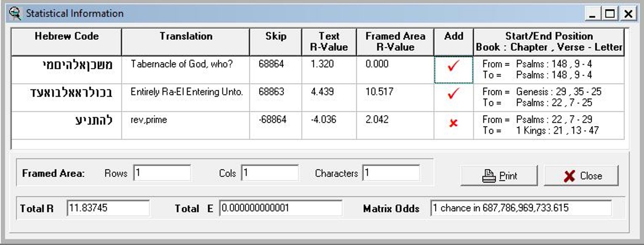Image resolution: width=644 pixels, height=245 pixels.
Task: Click the magnifier icon in title bar
Action: click(x=15, y=14)
